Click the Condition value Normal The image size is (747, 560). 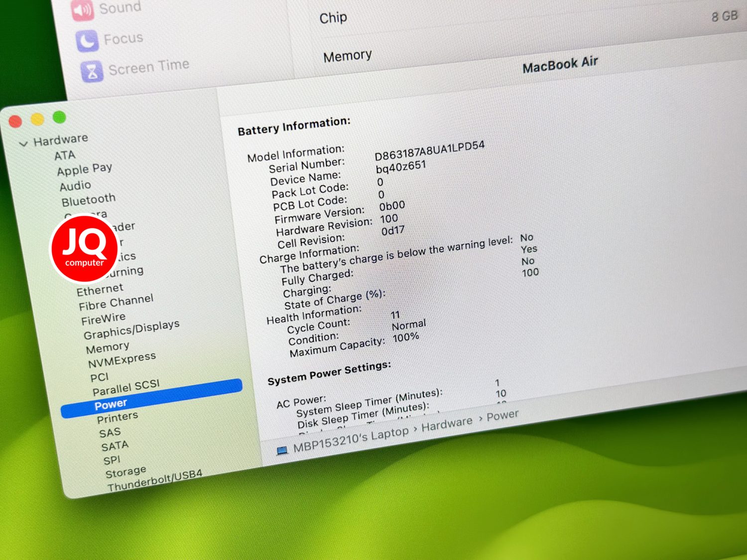pos(408,325)
